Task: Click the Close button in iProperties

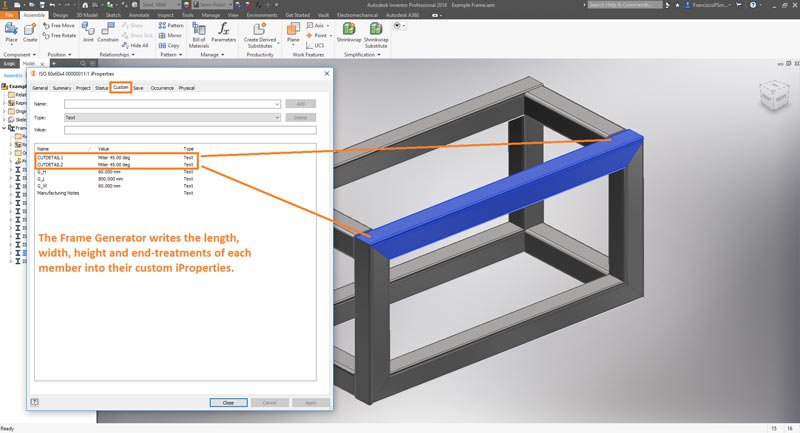Action: click(x=229, y=402)
